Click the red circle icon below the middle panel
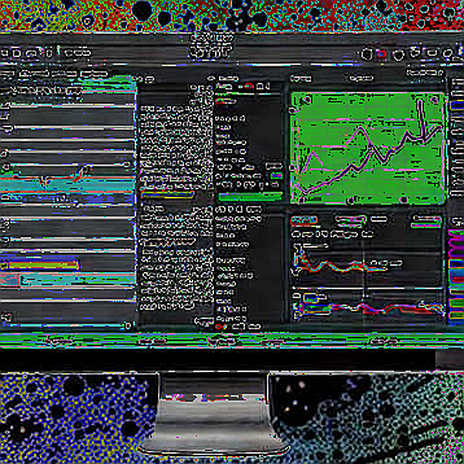The height and width of the screenshot is (464, 464). (219, 326)
